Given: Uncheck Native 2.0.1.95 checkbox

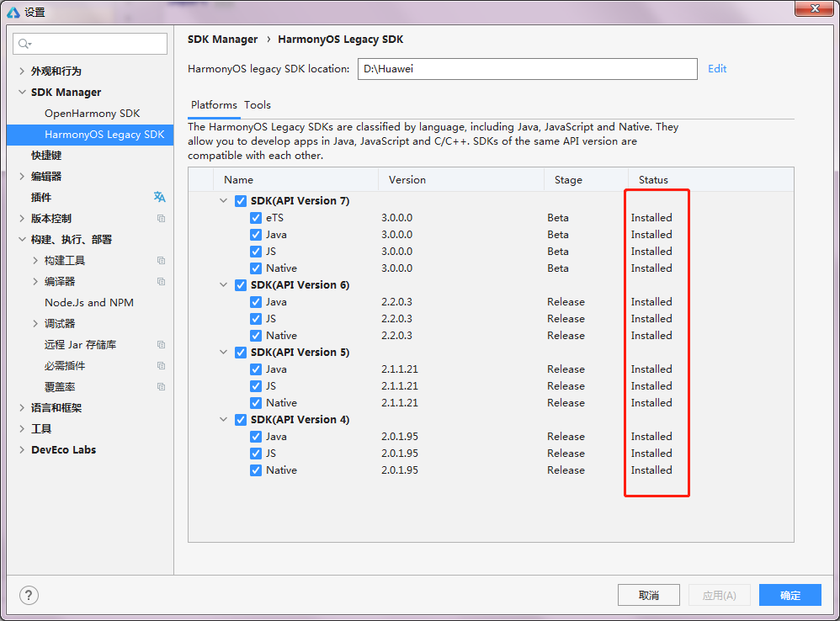Looking at the screenshot, I should click(x=256, y=470).
